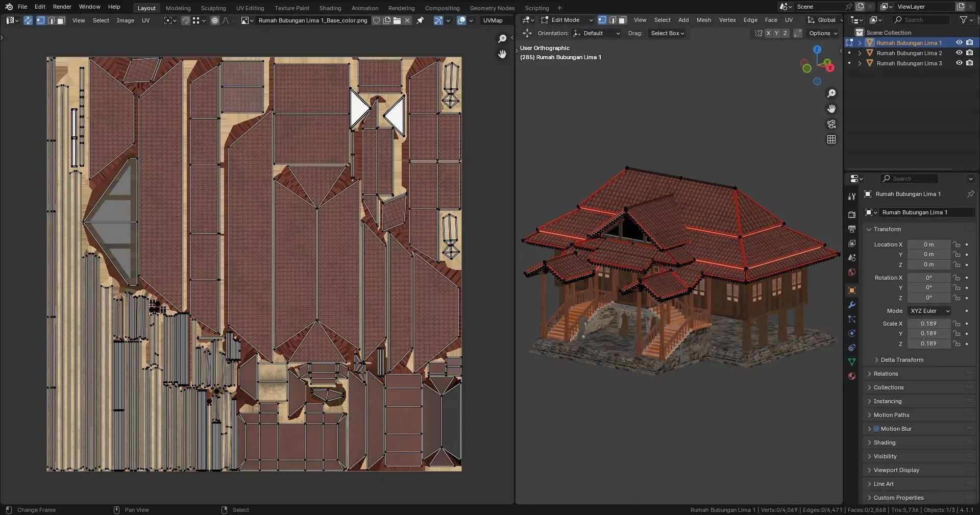Open the Render menu
The width and height of the screenshot is (980, 515).
click(62, 7)
